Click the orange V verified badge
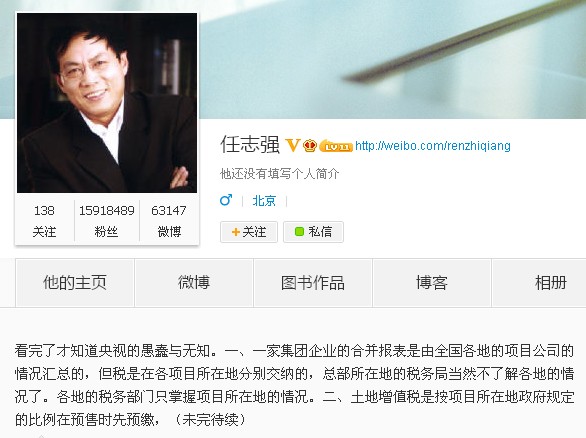 coord(293,145)
